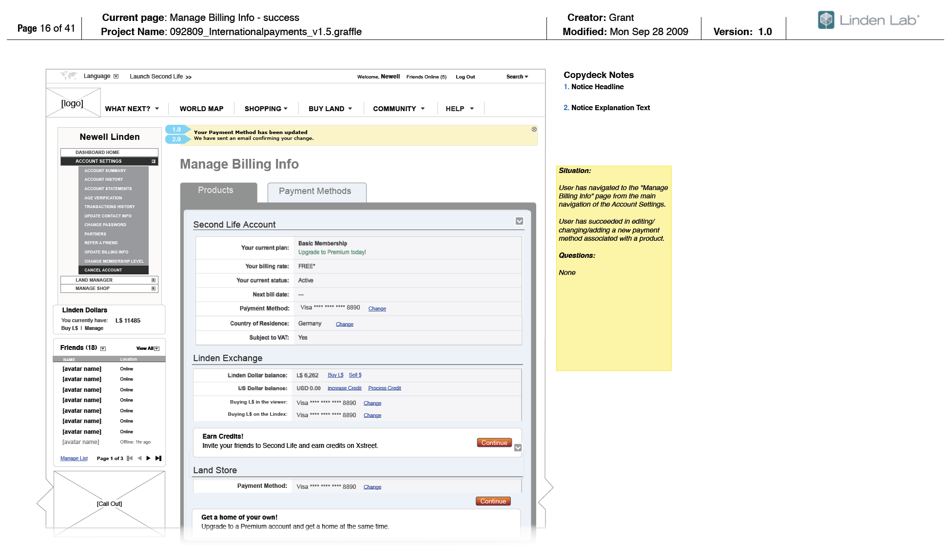
Task: Click Continue below Land Store
Action: point(493,501)
